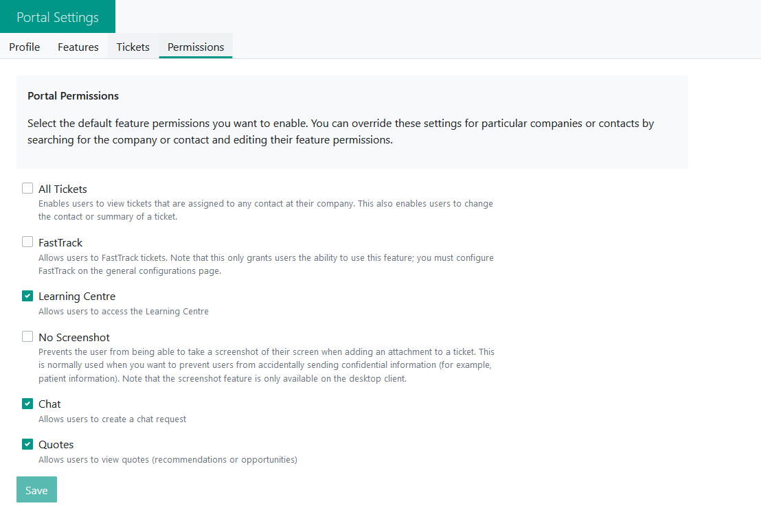Click the 'Allows users to create a chat request' description
Viewport: 761px width, 532px height.
point(113,419)
